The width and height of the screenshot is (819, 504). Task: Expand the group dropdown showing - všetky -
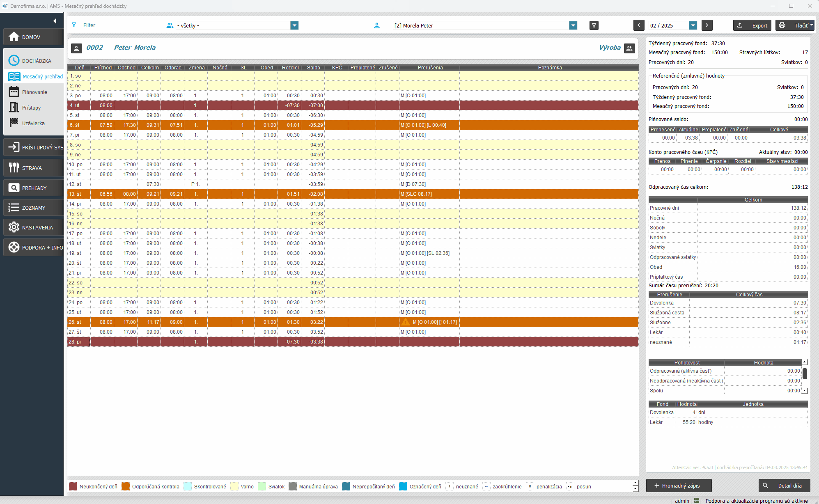click(294, 25)
